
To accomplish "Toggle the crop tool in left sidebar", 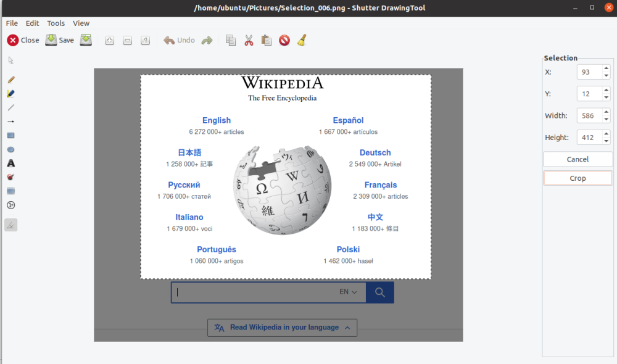I will (10, 225).
